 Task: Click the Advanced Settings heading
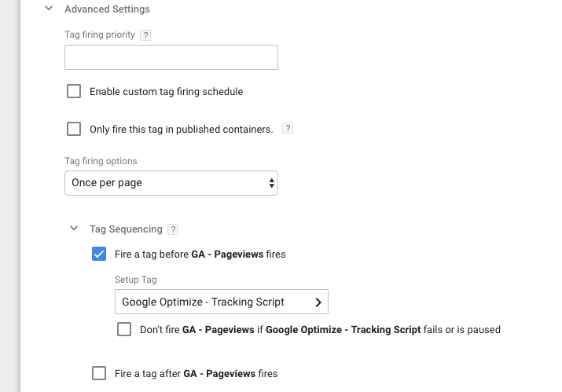click(107, 9)
